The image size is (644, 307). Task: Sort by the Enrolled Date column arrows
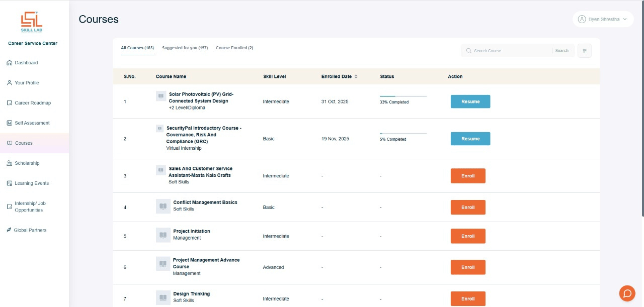pos(356,77)
